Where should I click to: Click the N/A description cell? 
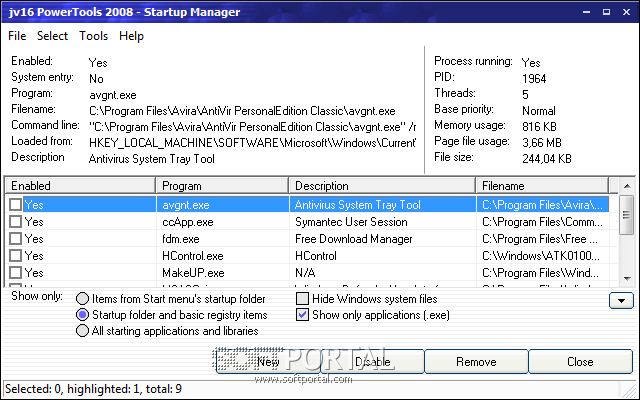pos(382,272)
